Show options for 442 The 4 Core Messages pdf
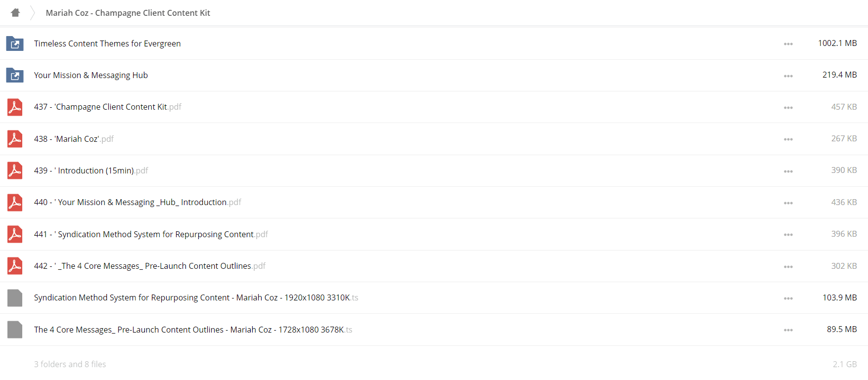Screen dimensions: 868x380 [x=788, y=266]
